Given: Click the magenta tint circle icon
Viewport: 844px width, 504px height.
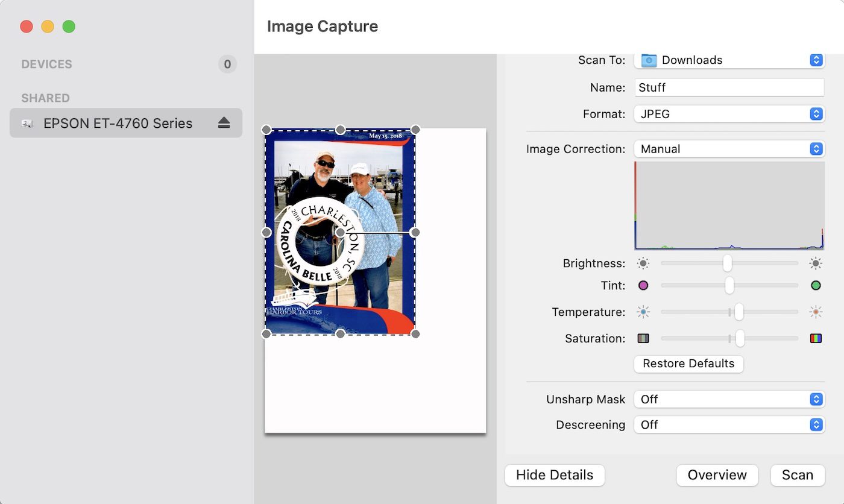Looking at the screenshot, I should [643, 285].
